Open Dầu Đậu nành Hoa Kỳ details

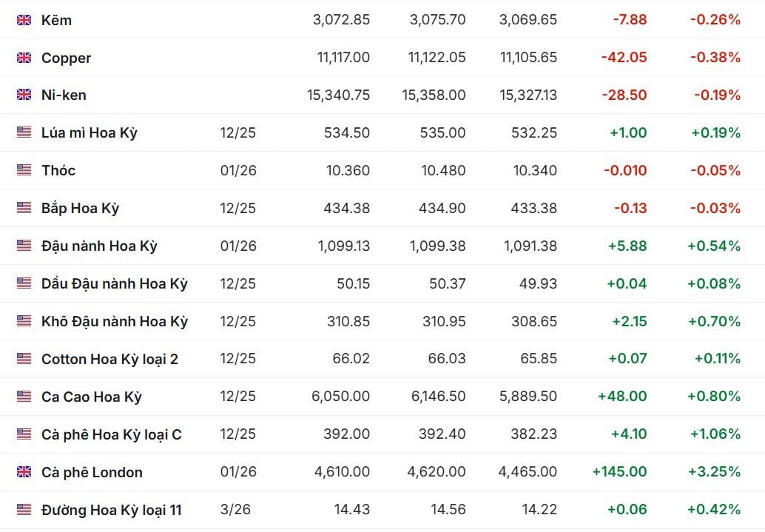pyautogui.click(x=115, y=283)
